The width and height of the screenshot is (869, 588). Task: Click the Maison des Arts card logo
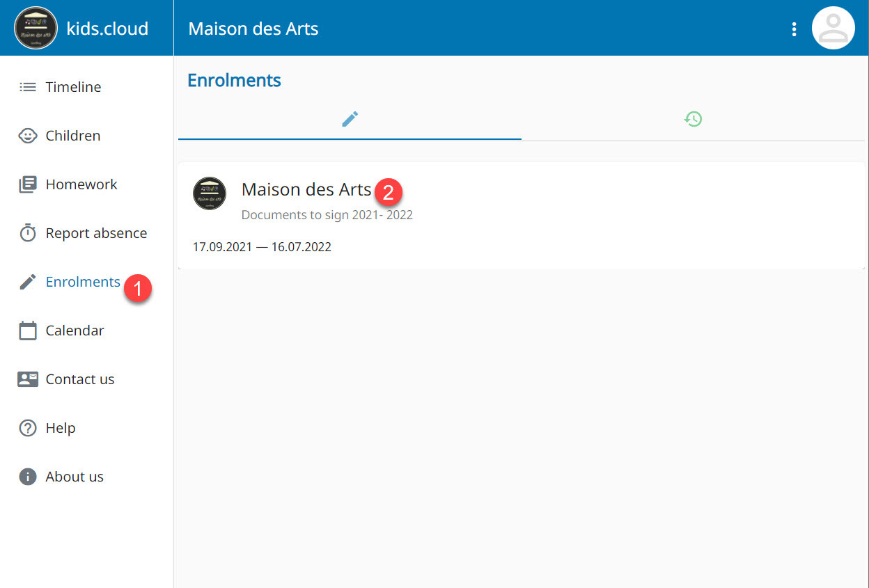point(210,193)
